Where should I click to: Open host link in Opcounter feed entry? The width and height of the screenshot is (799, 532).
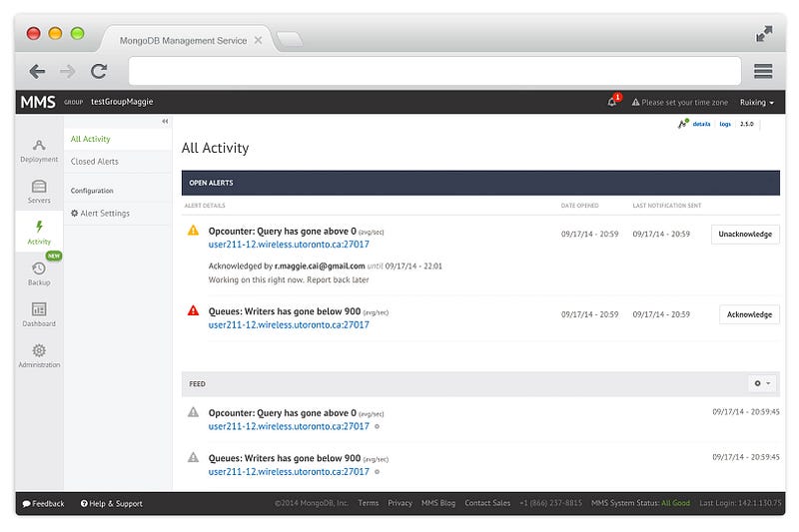289,426
